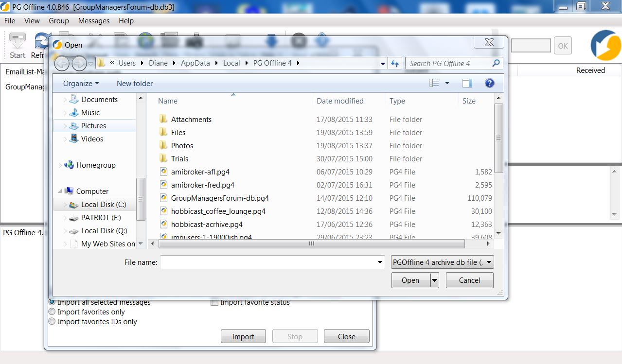
Task: Open the Messages menu
Action: (x=94, y=21)
